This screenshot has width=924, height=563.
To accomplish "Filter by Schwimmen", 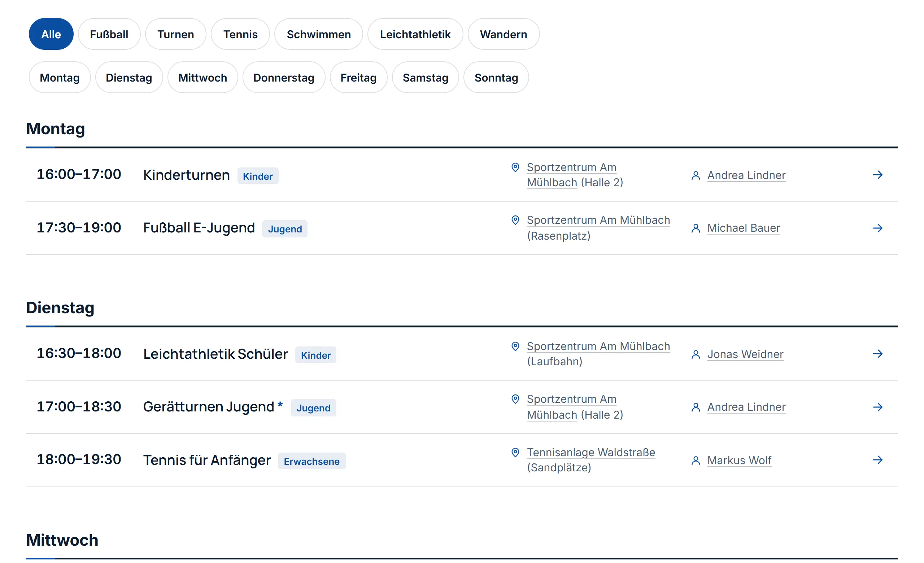I will pos(319,34).
